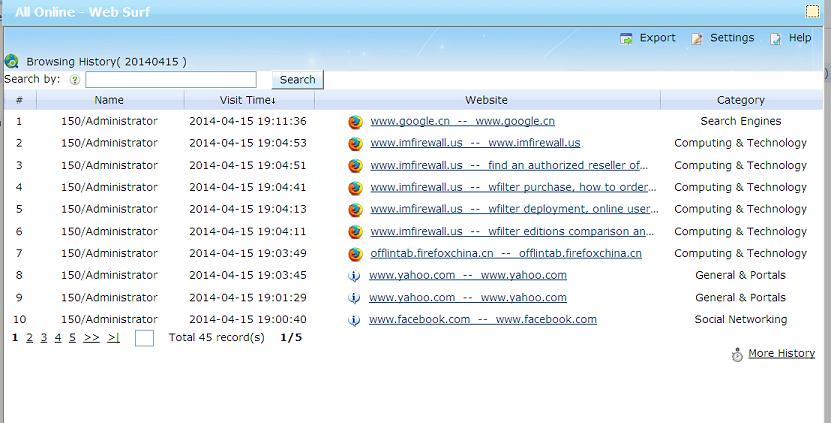The image size is (831, 423).
Task: Click the Firefox icon in row 2
Action: (x=355, y=144)
